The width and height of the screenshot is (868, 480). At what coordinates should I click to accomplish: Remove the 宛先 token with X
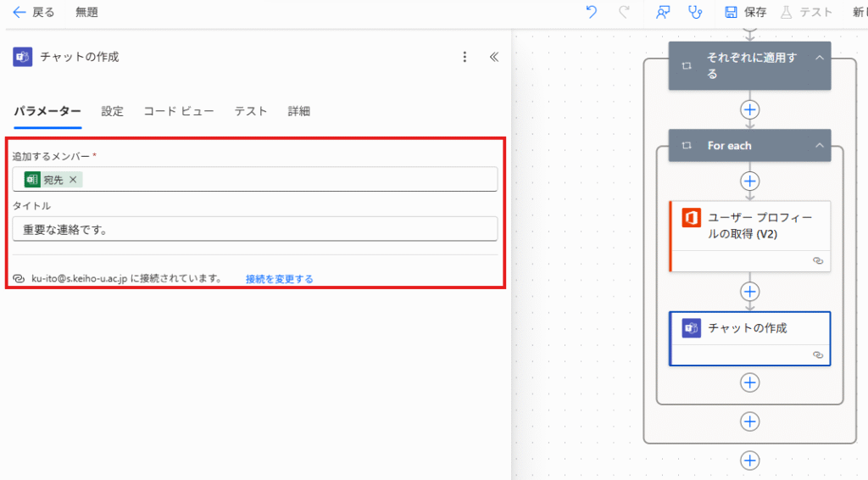pos(73,180)
